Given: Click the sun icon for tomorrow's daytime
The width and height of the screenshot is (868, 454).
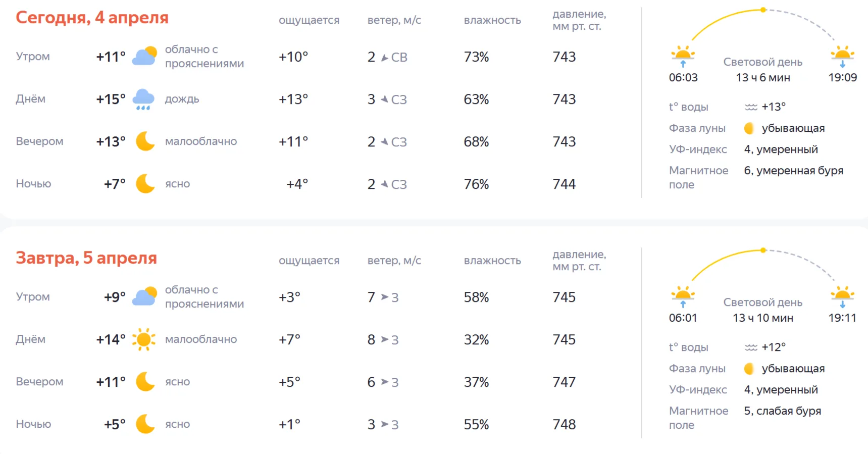Looking at the screenshot, I should click(x=144, y=339).
